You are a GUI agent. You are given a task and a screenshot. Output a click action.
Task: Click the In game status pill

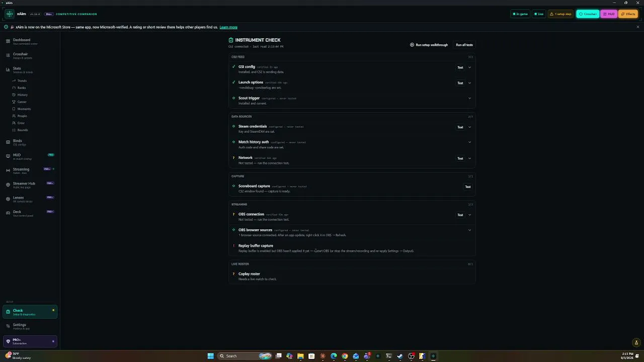pos(520,14)
